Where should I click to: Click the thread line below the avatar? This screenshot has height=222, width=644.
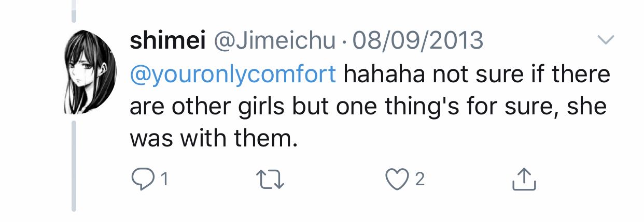pos(74,166)
